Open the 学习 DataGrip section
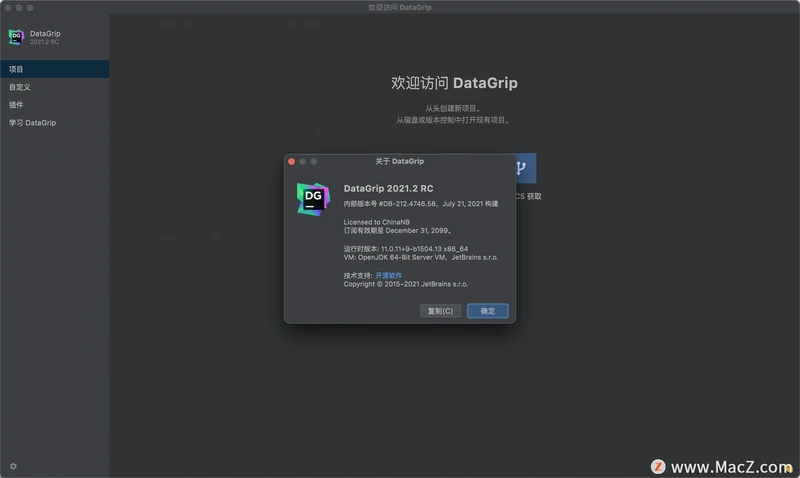The image size is (800, 478). pyautogui.click(x=54, y=122)
